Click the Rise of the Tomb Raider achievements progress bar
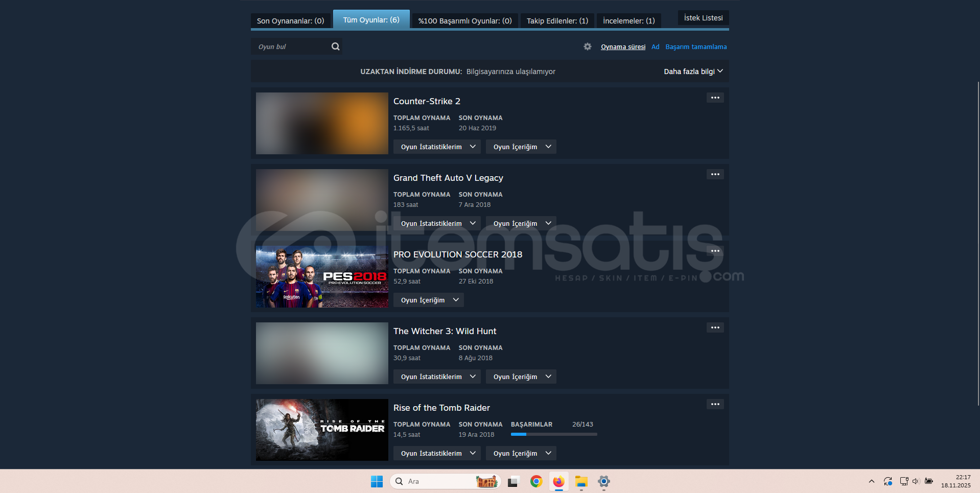Viewport: 980px width, 493px height. point(554,434)
